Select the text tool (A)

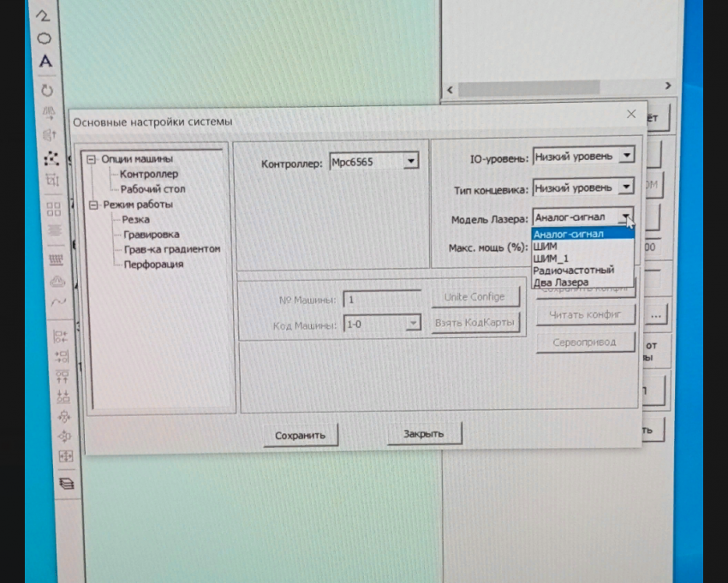click(45, 62)
